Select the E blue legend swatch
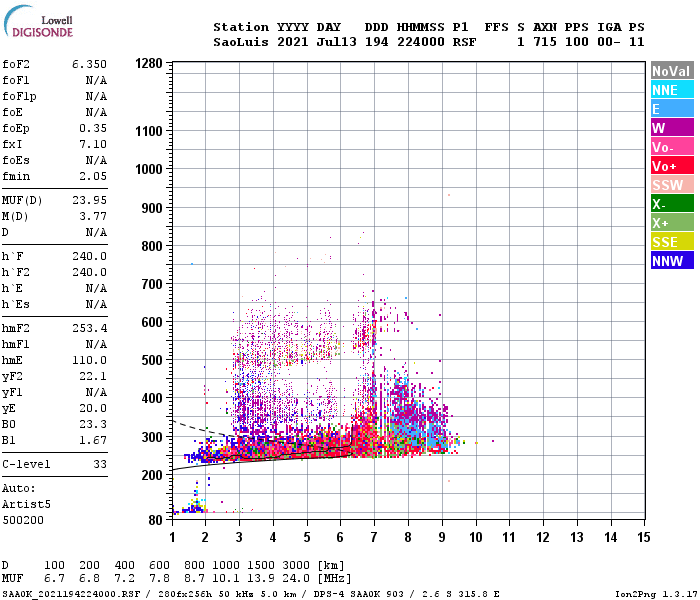The height and width of the screenshot is (600, 700). [672, 109]
